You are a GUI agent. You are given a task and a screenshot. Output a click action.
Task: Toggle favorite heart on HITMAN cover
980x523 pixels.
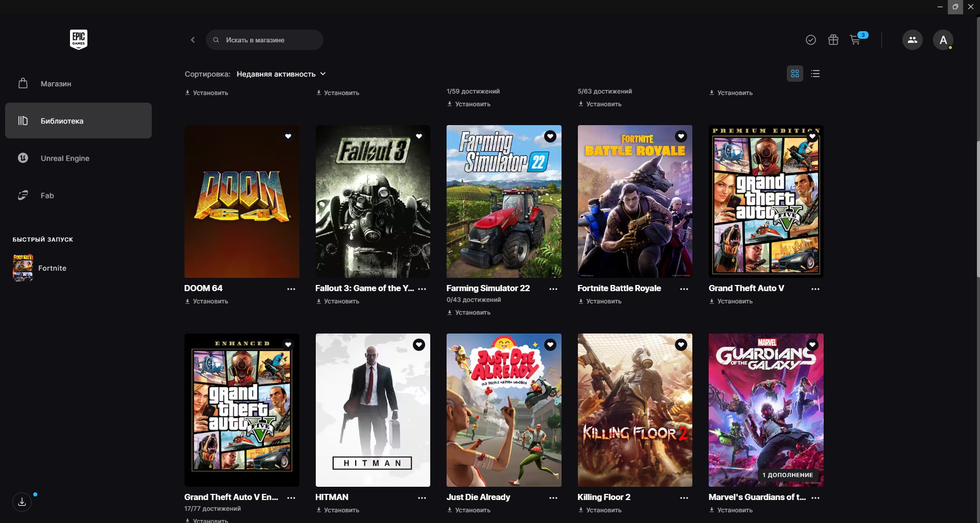(x=419, y=345)
